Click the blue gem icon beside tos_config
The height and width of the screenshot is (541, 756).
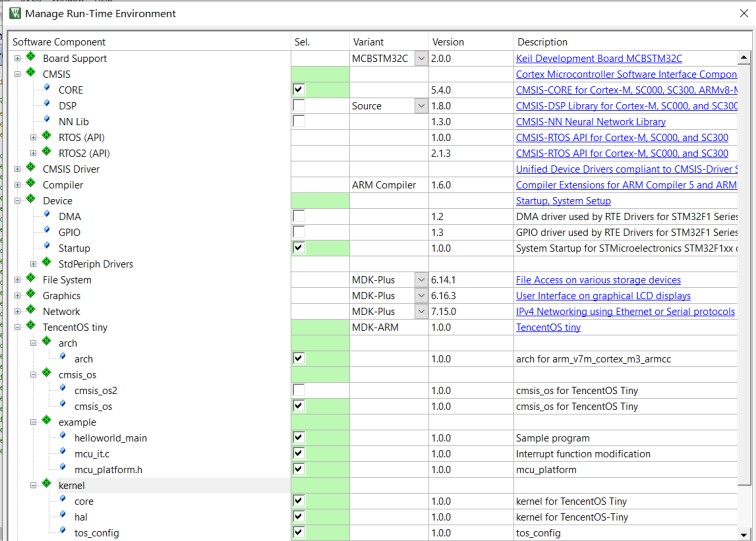coord(63,531)
